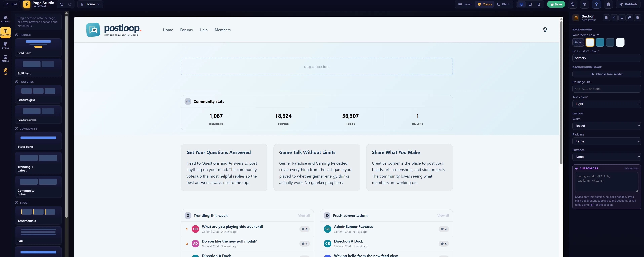Click Choose from media button
The image size is (644, 257).
[x=607, y=74]
